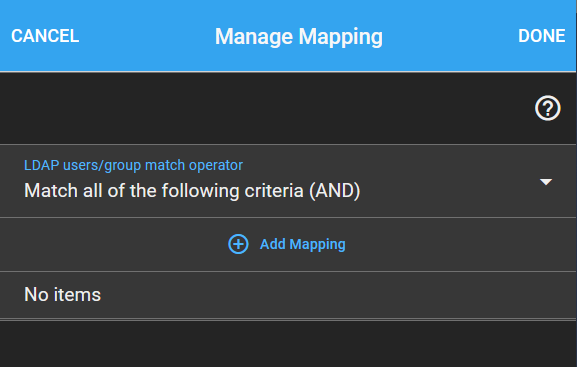Click the round help icon below DONE
This screenshot has width=577, height=367.
click(548, 108)
